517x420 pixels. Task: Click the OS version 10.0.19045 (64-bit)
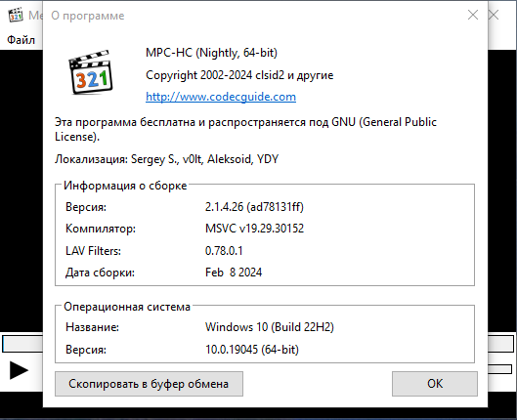click(x=252, y=349)
